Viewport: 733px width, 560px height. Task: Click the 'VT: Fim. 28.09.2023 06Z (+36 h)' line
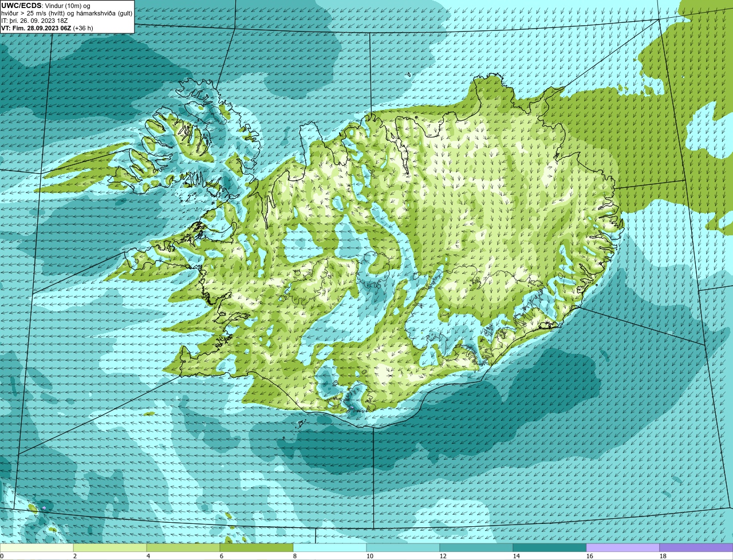tap(47, 28)
